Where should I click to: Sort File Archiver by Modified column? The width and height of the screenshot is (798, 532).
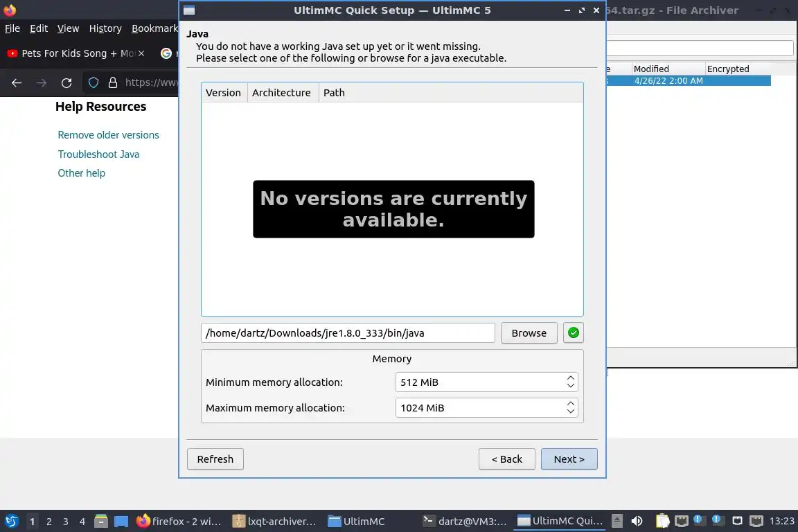(x=668, y=69)
